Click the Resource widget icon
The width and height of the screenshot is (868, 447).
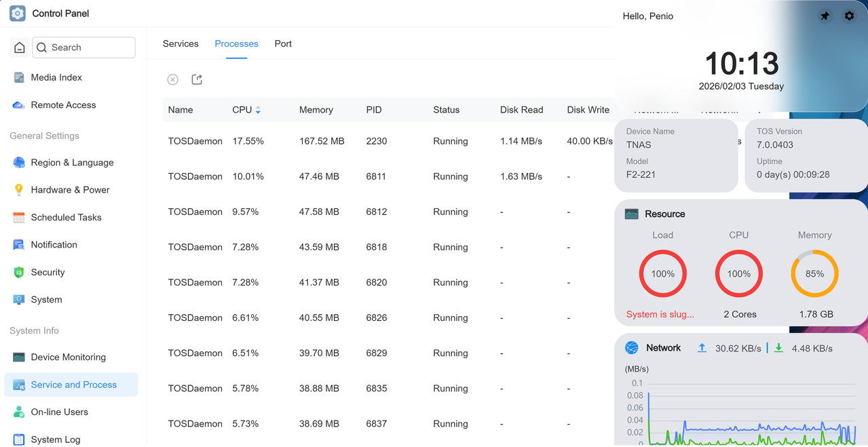632,214
